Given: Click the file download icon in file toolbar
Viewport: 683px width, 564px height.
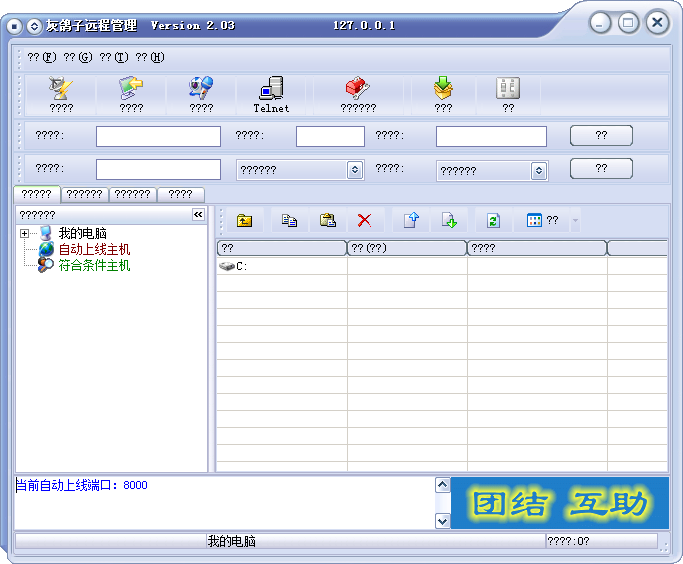Looking at the screenshot, I should coord(449,221).
